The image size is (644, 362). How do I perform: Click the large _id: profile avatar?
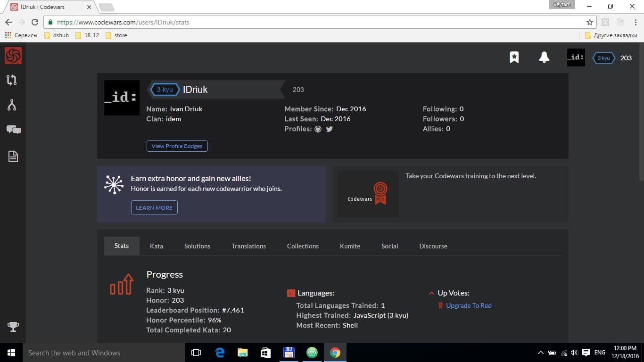pos(122,98)
